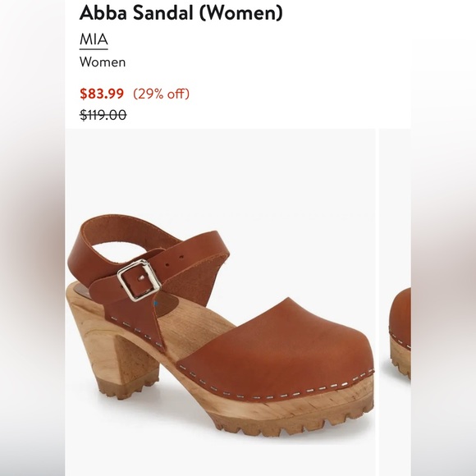The image size is (476, 476).
Task: Click the silver buckle on the sandal strap
Action: 139,280
